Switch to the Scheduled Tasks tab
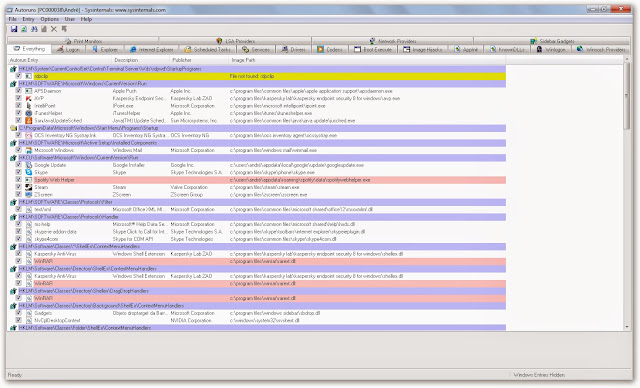The image size is (640, 388). click(x=208, y=49)
